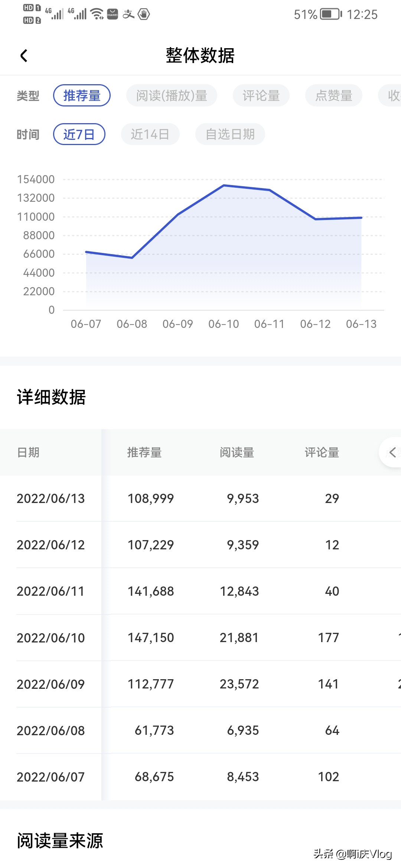Select the partially visible 收 type chip
Screen dimensions: 401x868
coord(390,95)
